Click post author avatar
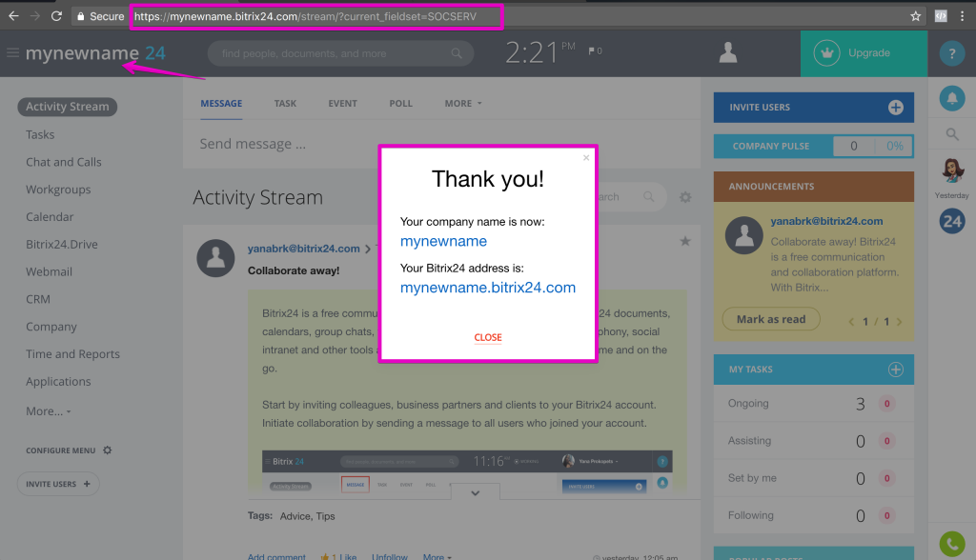976x560 pixels. 215,257
